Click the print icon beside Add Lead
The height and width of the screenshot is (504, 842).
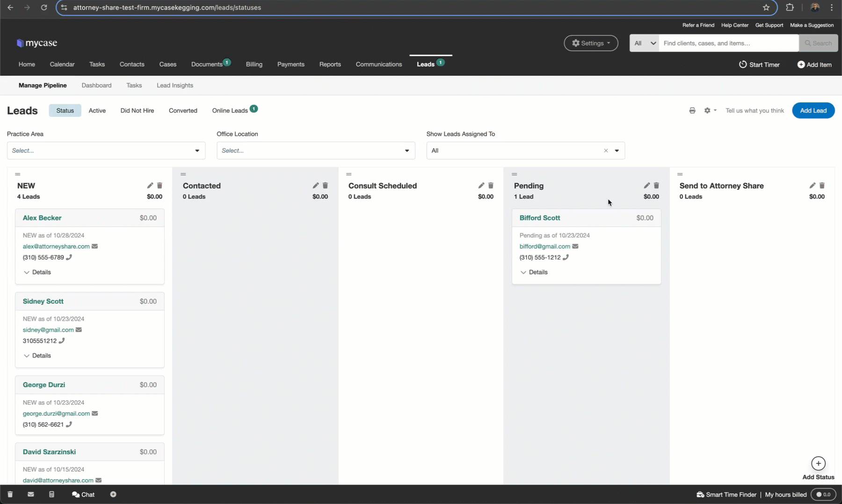point(692,110)
